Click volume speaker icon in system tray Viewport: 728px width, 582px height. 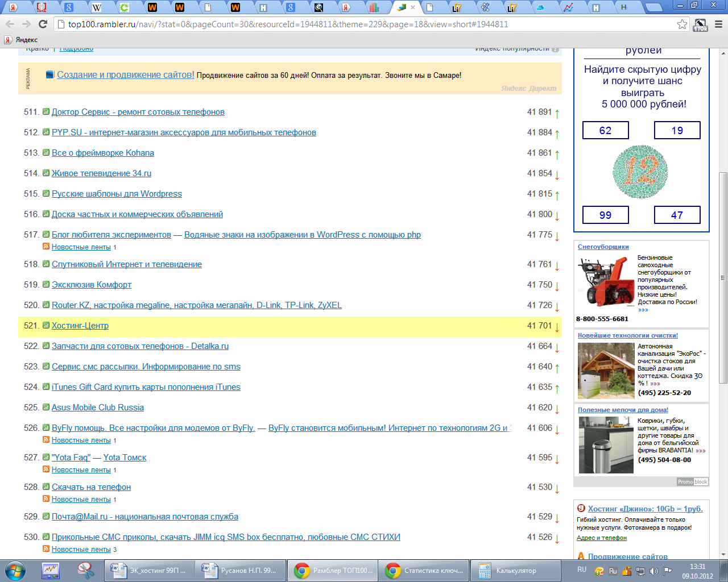[654, 571]
